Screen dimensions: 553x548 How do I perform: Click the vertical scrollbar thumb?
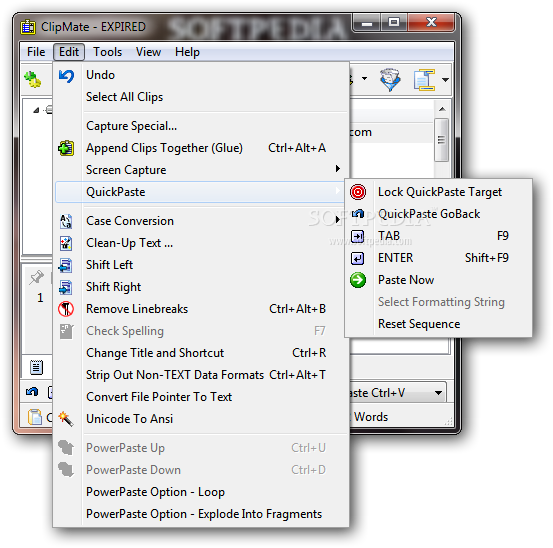point(442,140)
